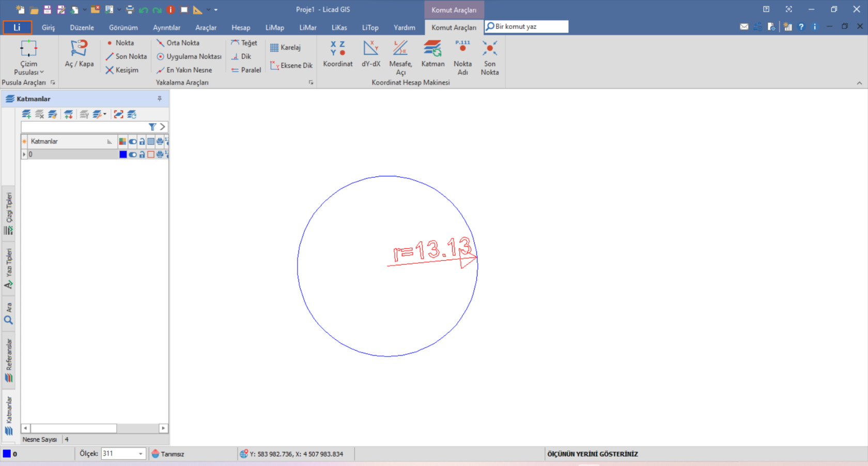Image resolution: width=868 pixels, height=466 pixels.
Task: Click the layer paint-brush icon in the Katmanlar toolbar
Action: click(52, 114)
